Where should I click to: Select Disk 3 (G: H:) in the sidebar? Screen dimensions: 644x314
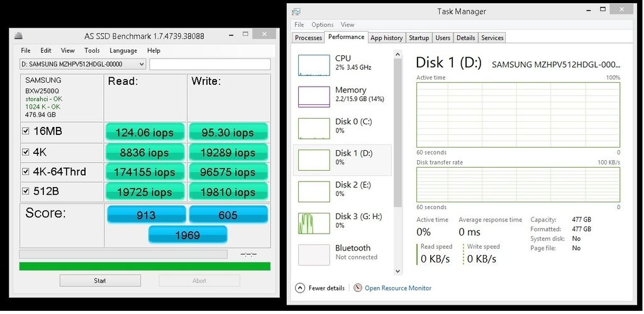342,223
